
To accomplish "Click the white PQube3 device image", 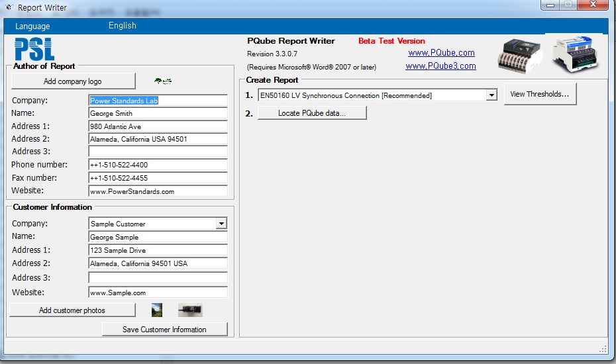I will tap(575, 54).
